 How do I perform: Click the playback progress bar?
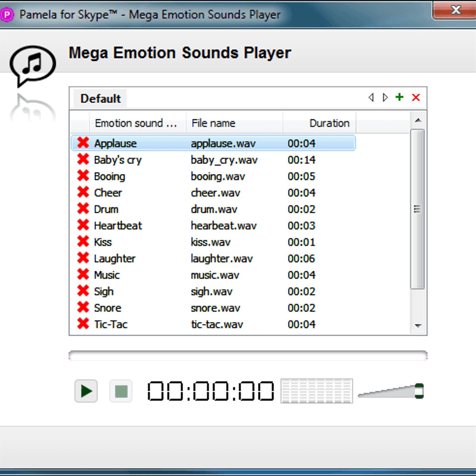(248, 356)
